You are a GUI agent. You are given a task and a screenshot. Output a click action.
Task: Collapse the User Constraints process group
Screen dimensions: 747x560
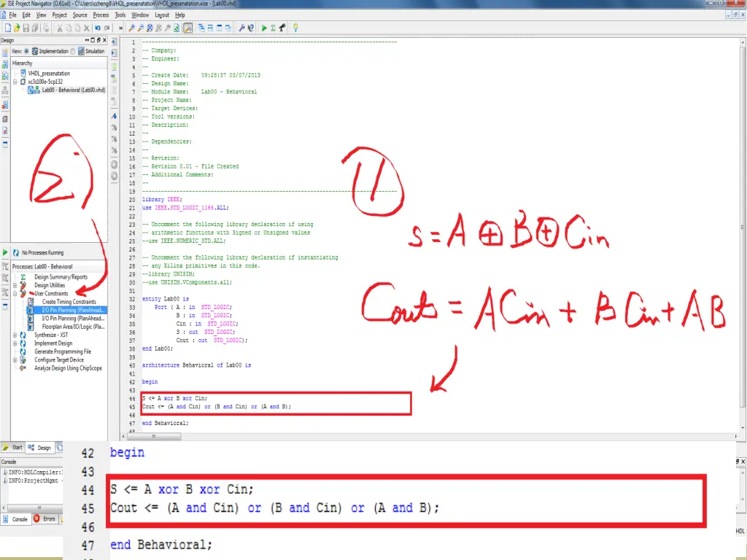point(15,293)
